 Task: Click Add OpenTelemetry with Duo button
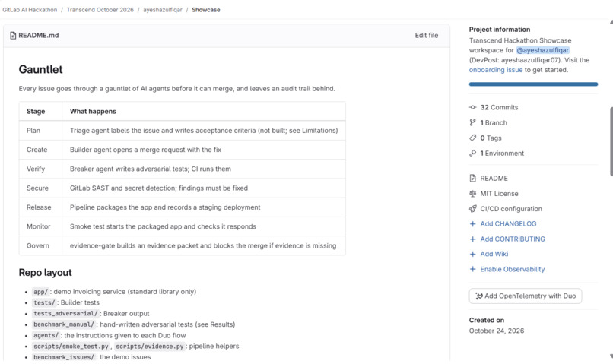(526, 296)
